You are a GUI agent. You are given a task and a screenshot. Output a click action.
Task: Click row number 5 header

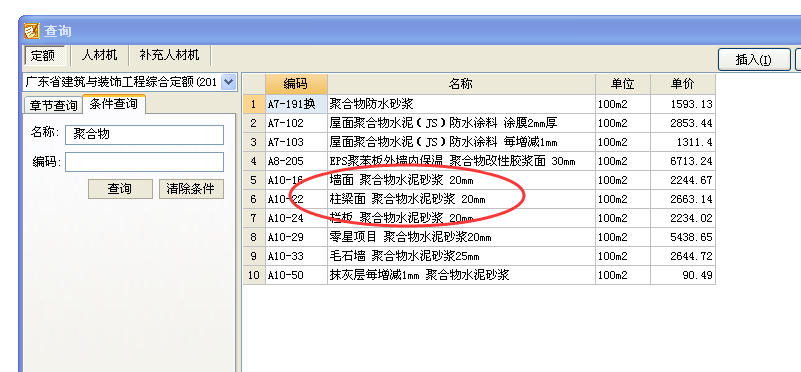(254, 180)
